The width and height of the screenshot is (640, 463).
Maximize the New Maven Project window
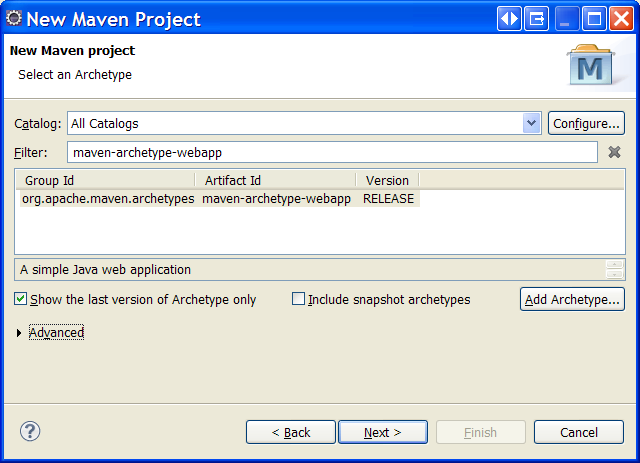tap(594, 19)
